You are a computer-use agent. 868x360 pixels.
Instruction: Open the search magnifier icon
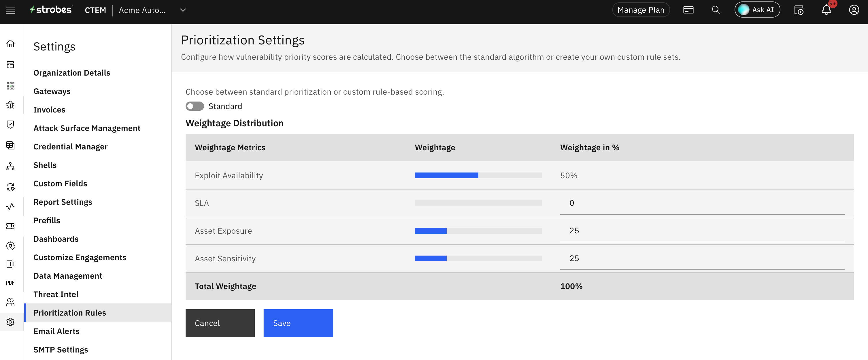716,10
